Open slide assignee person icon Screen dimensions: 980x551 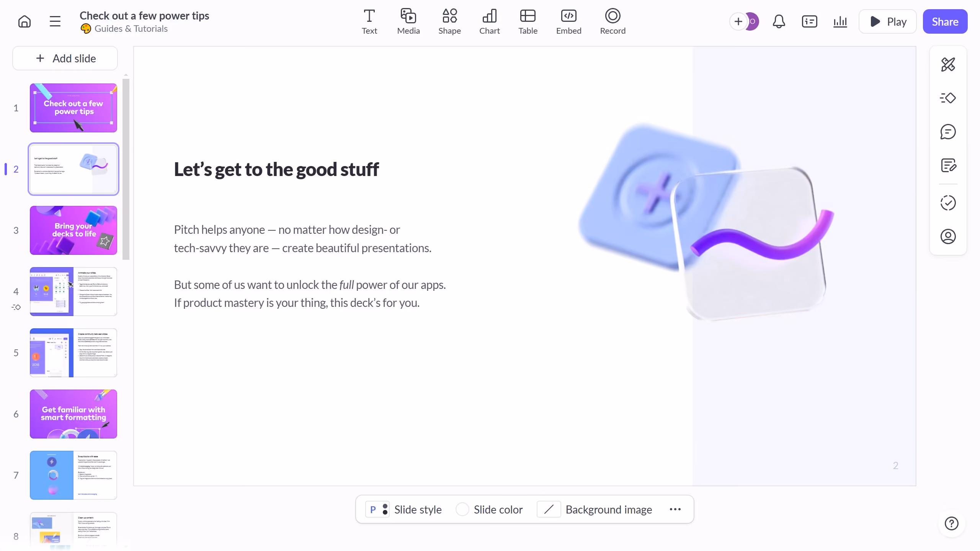click(x=948, y=236)
